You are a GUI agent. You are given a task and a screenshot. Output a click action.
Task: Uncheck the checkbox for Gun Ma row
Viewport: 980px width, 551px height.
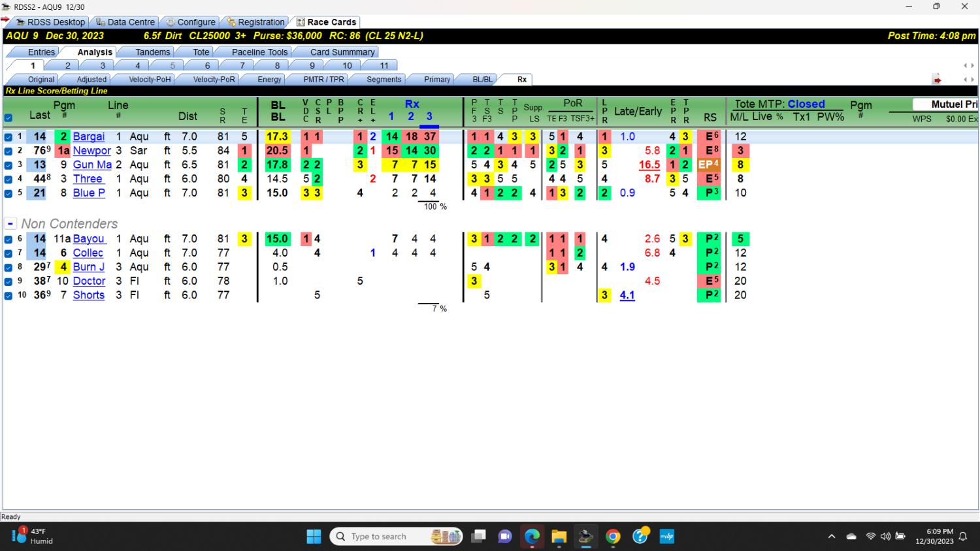pyautogui.click(x=8, y=165)
